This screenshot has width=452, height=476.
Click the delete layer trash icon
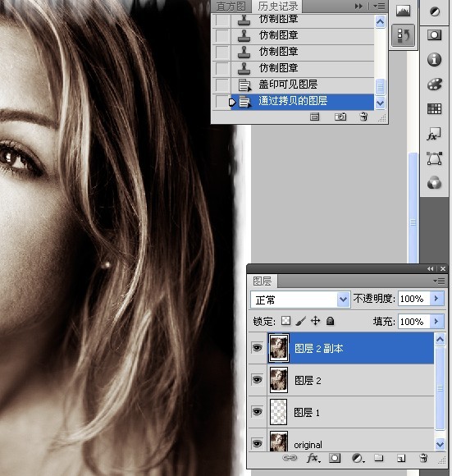423,458
